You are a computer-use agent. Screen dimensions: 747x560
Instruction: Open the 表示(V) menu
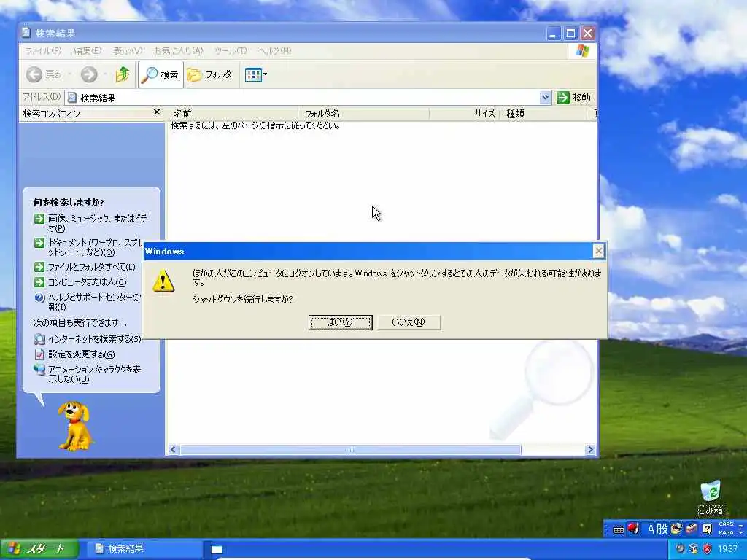click(x=127, y=51)
